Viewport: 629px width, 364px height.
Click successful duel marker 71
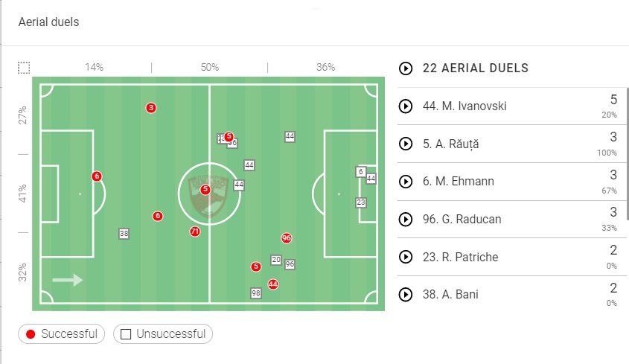click(x=195, y=232)
